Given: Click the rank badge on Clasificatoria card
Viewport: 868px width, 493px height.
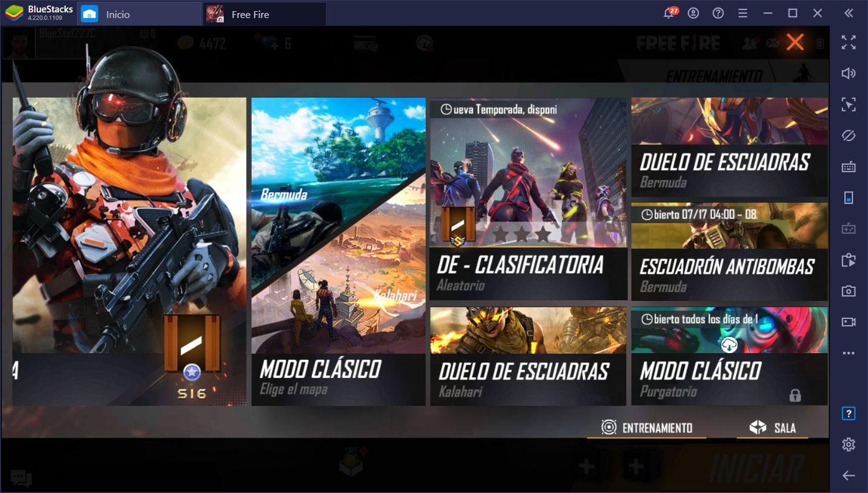Looking at the screenshot, I should pos(459,226).
